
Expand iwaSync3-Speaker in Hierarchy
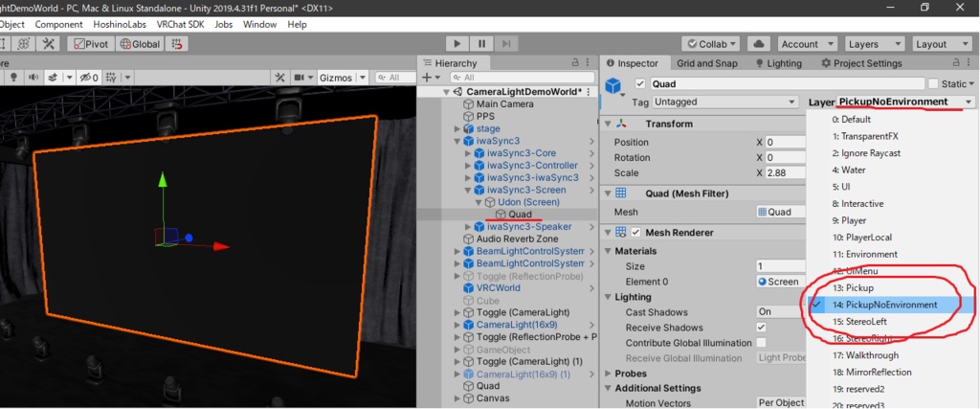click(x=468, y=226)
